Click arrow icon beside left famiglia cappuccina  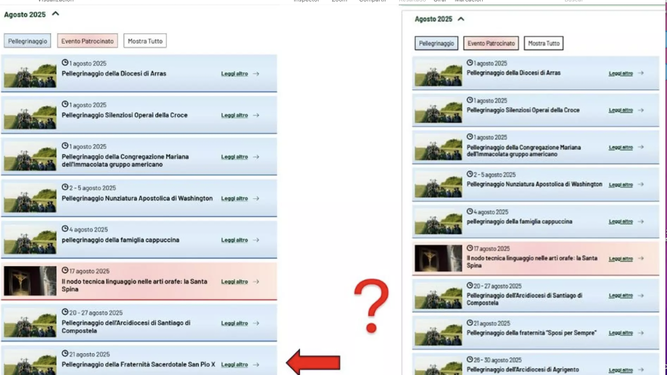(x=256, y=240)
